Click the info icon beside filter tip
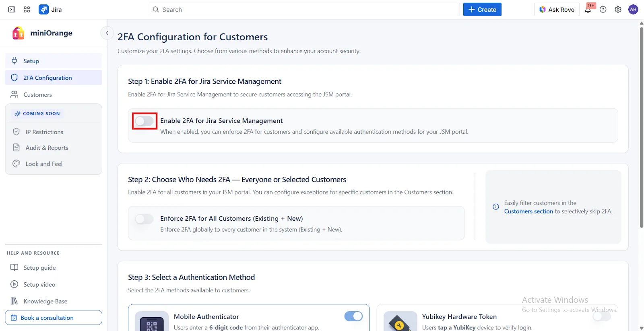The height and width of the screenshot is (331, 644). coord(496,207)
